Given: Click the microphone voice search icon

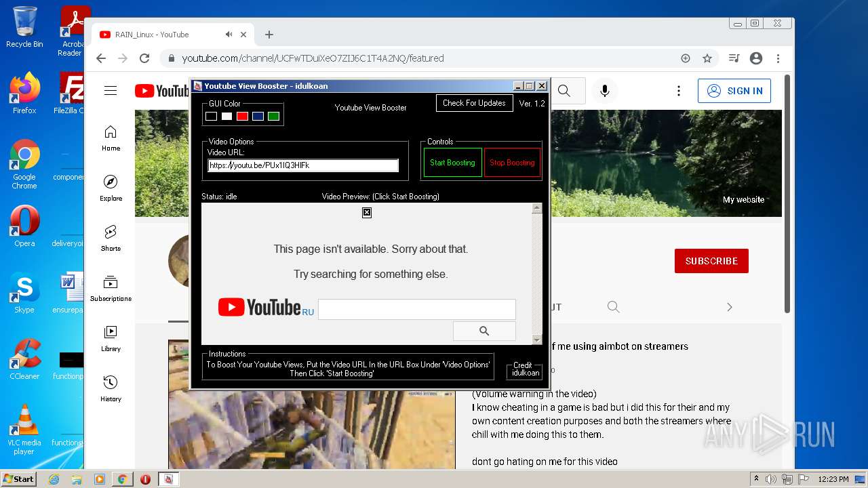Looking at the screenshot, I should 605,91.
